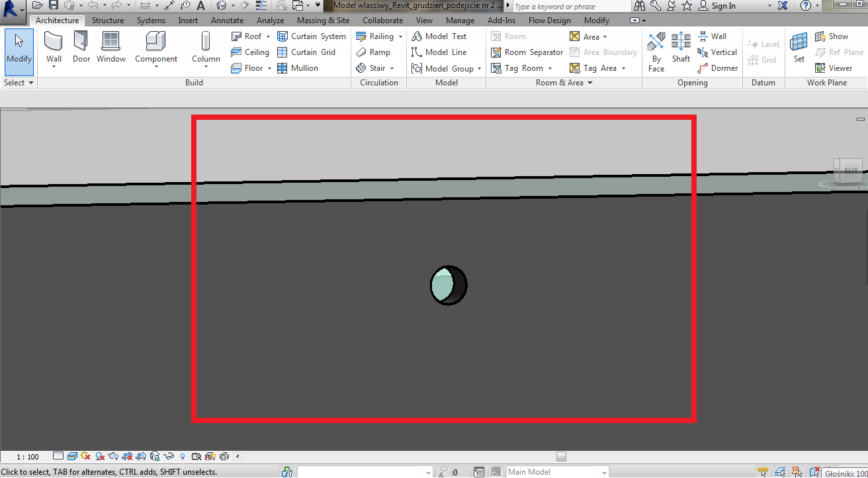
Task: Switch to the Annotate ribbon tab
Action: [227, 21]
